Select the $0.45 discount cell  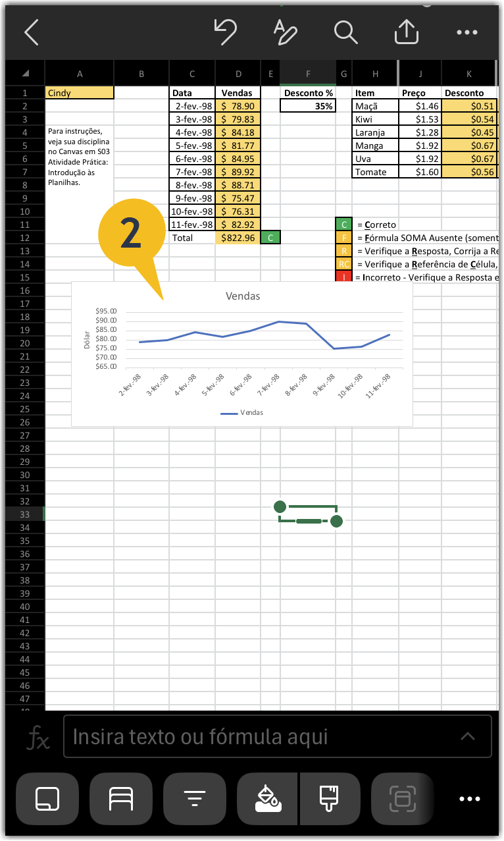tap(470, 132)
